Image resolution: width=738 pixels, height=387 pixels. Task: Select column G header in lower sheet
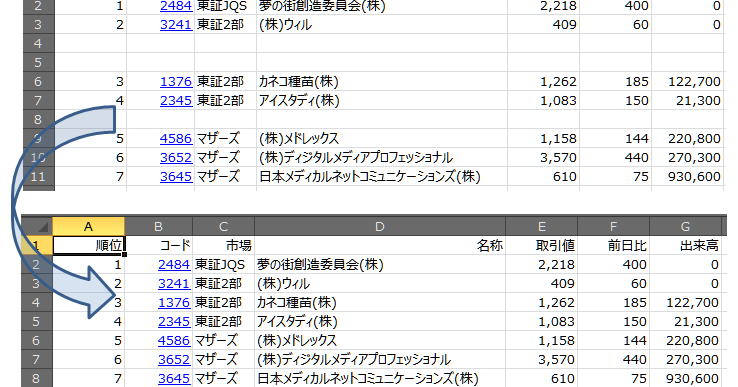685,226
